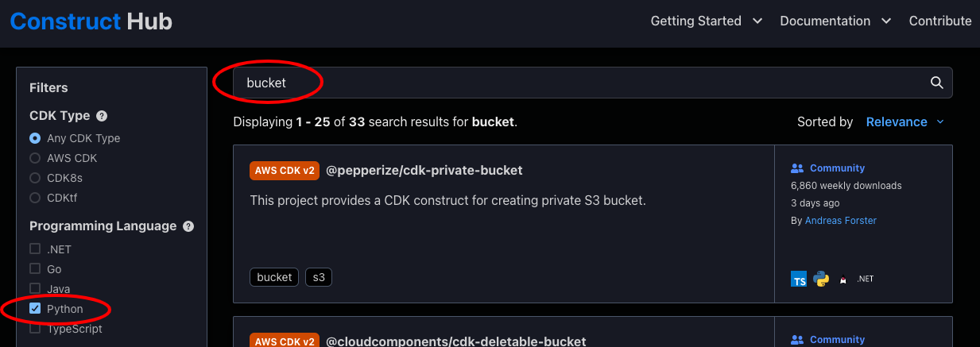Click the Java language icon
This screenshot has width=980, height=347.
click(x=843, y=280)
